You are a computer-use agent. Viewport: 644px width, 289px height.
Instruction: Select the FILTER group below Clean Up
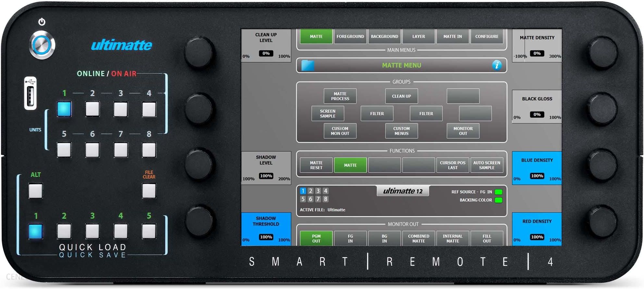(x=426, y=113)
